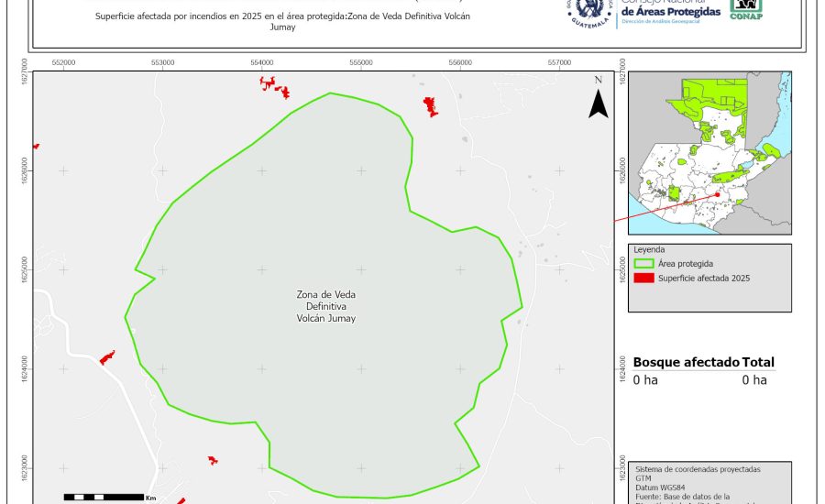Click the green Área protegida legend swatch
Viewport: 825px width, 504px height.
(644, 263)
